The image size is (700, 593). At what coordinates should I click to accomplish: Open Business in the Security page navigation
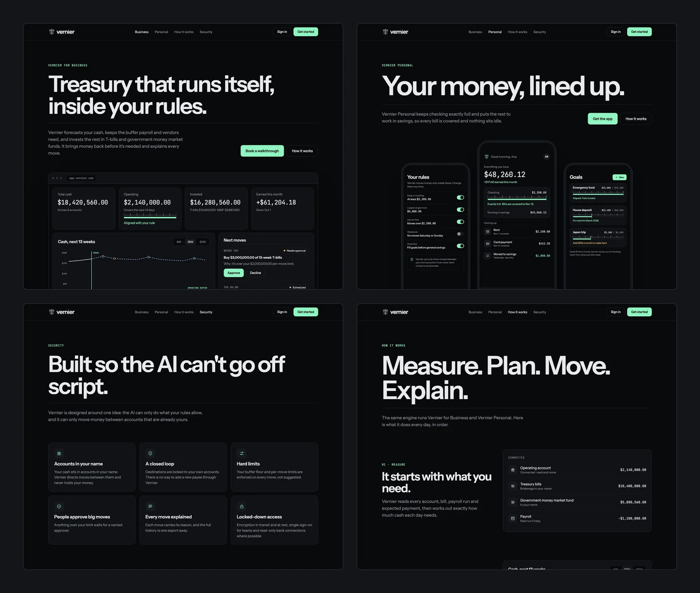pyautogui.click(x=142, y=312)
